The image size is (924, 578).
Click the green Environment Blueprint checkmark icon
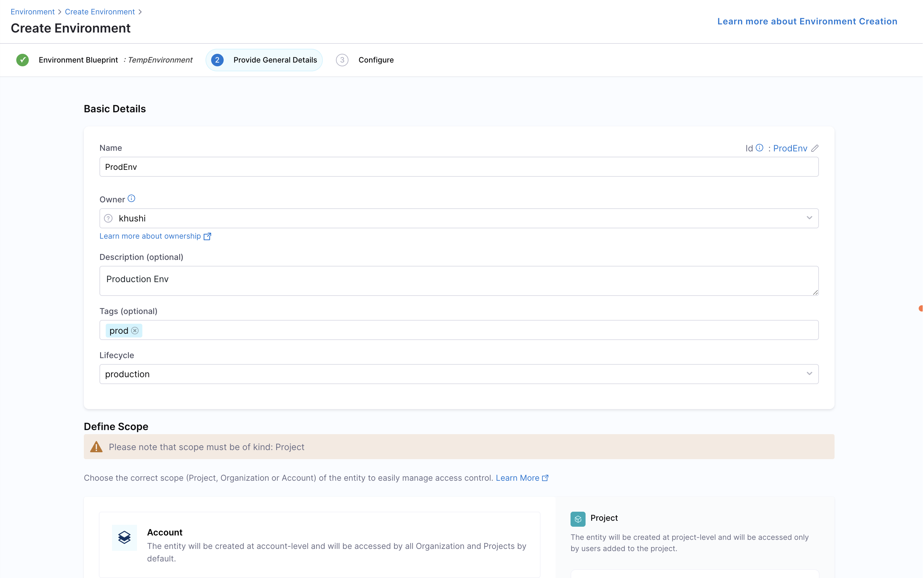point(23,60)
